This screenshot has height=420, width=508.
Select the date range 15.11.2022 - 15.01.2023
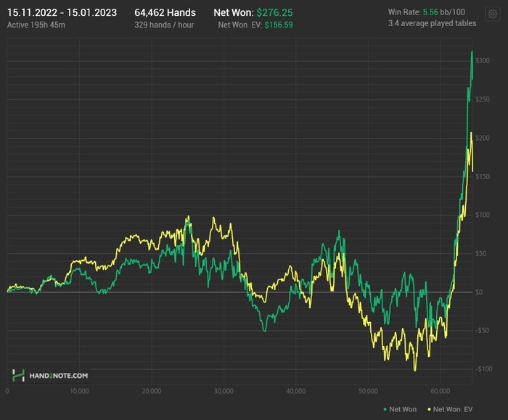62,12
